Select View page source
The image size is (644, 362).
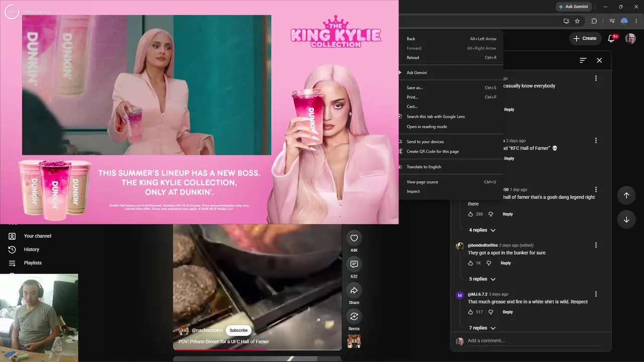[x=451, y=182]
